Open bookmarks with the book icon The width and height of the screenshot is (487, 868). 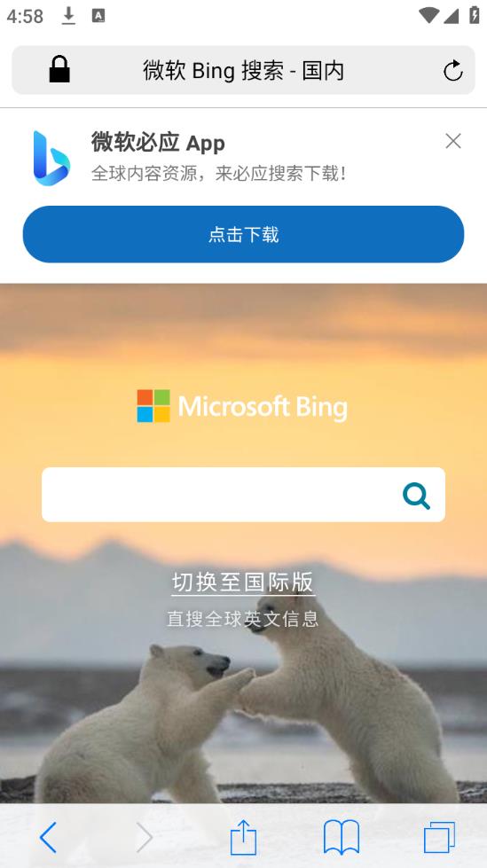tap(342, 837)
